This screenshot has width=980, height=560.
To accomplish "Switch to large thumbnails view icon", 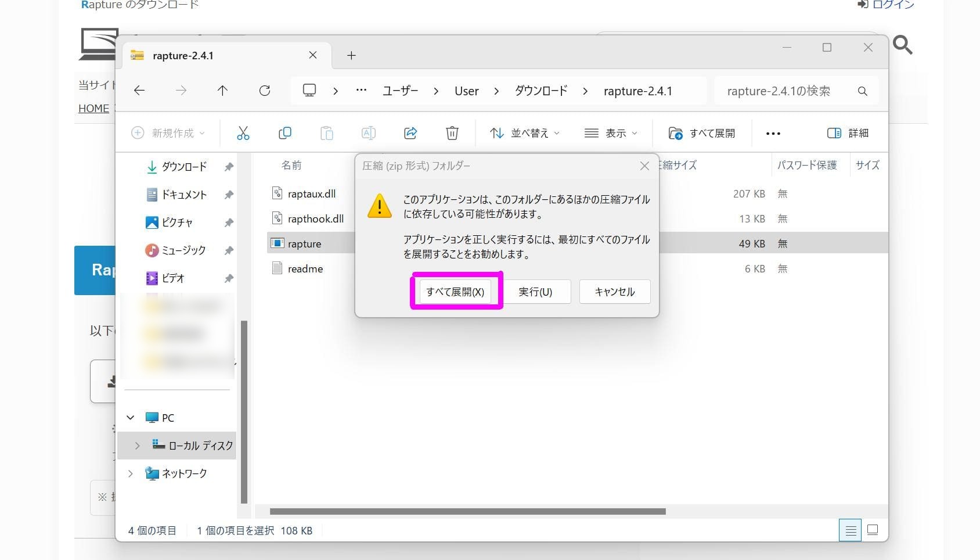I will click(872, 530).
